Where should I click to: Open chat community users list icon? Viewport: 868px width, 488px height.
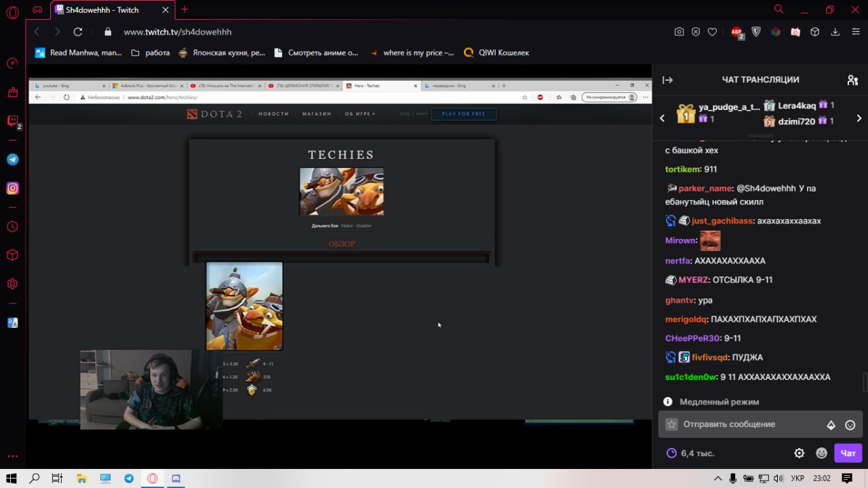[852, 80]
